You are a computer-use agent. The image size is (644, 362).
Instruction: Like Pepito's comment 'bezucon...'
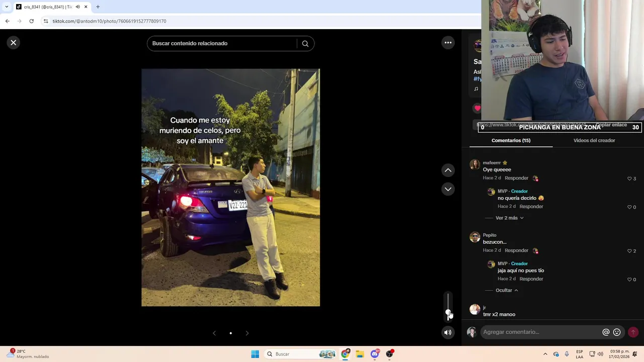(629, 251)
